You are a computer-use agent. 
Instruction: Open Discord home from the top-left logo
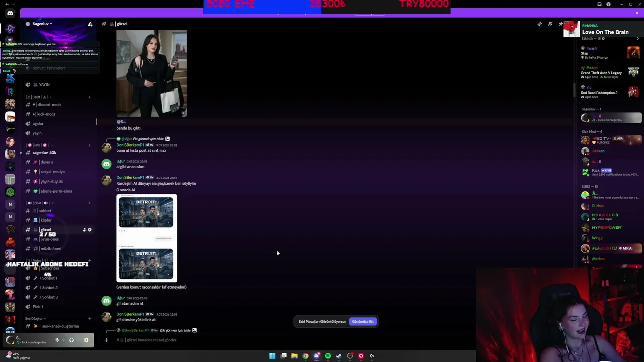point(10,13)
